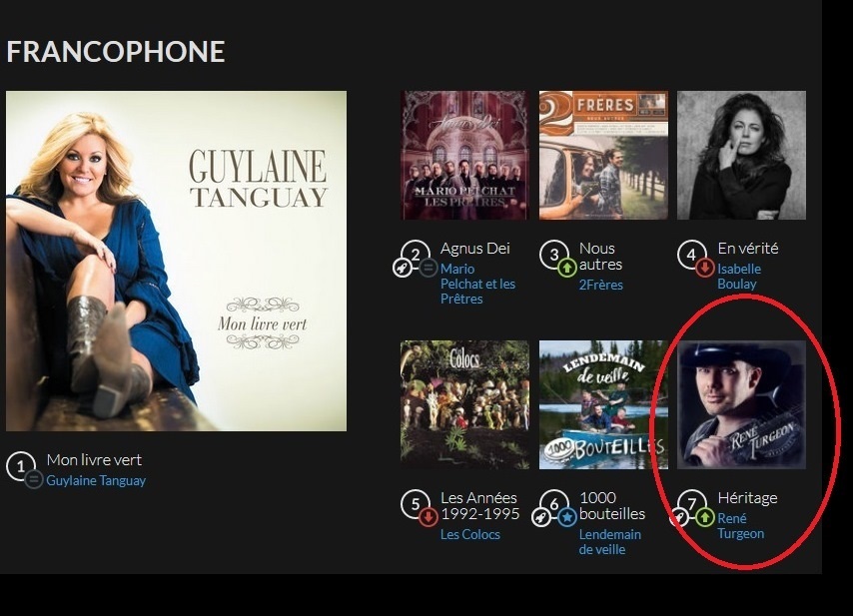
Task: Follow the Les Colocs artist link
Action: coord(470,534)
